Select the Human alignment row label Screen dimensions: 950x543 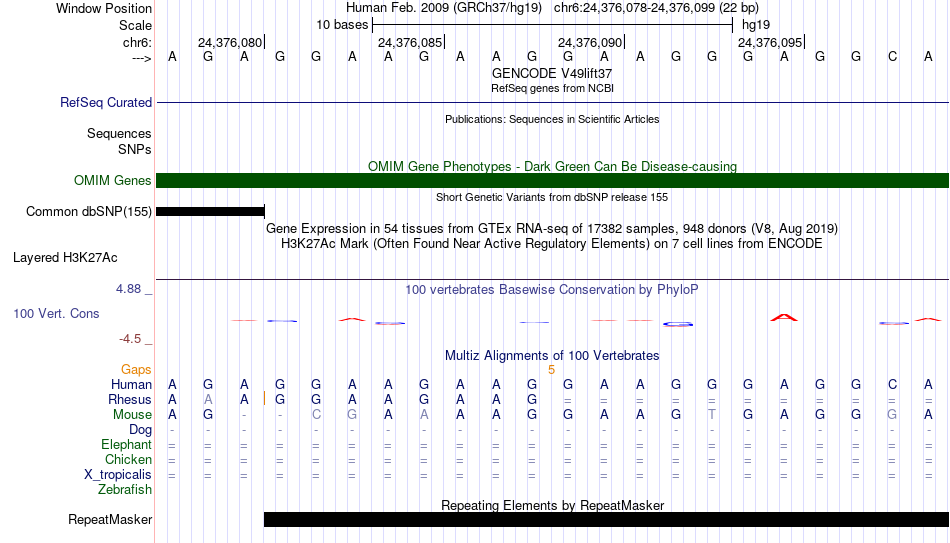[131, 385]
